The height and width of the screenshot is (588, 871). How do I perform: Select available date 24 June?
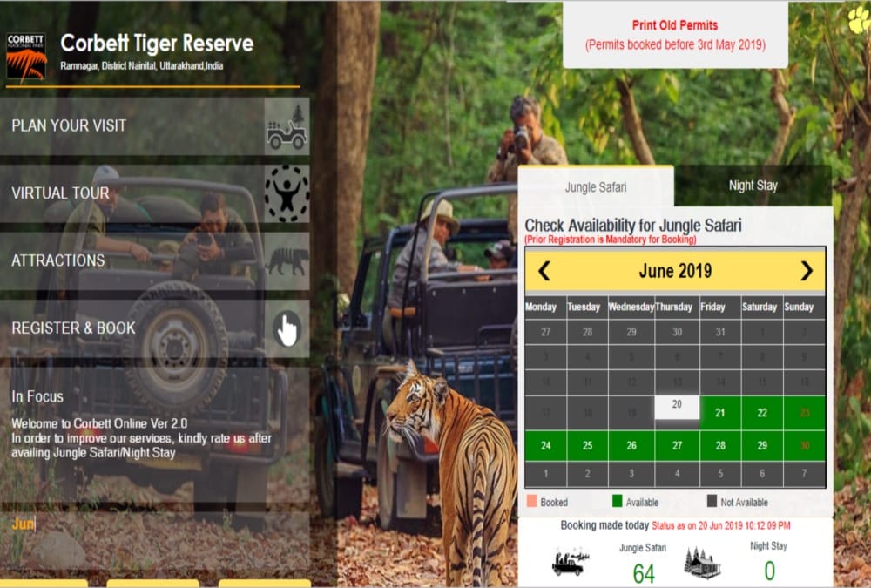pos(545,446)
